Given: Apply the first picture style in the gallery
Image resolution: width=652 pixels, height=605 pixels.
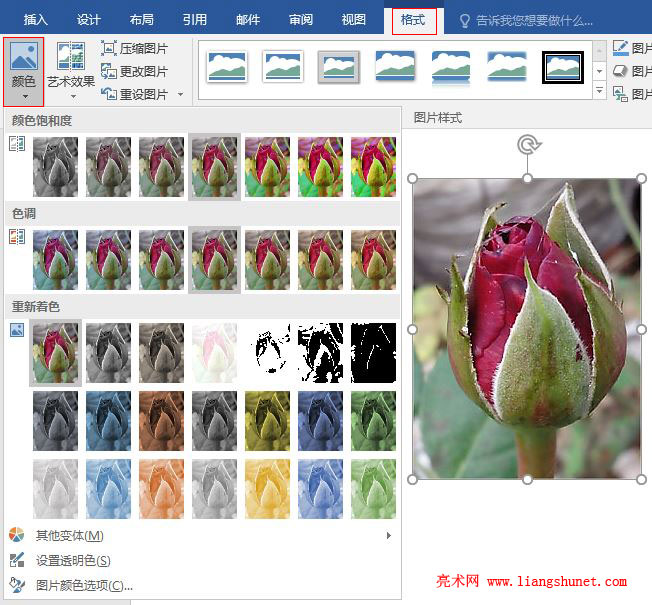Looking at the screenshot, I should tap(227, 67).
